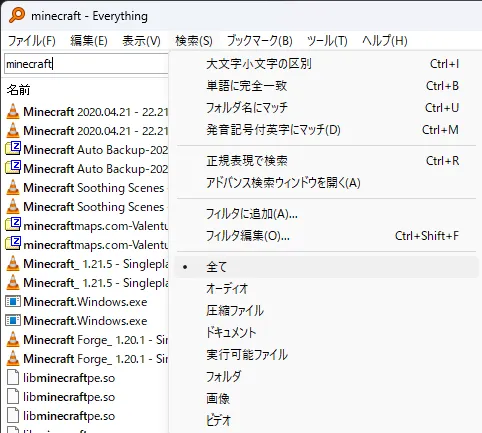Open the ヘルプ(H) menu
Image resolution: width=482 pixels, height=433 pixels.
385,41
